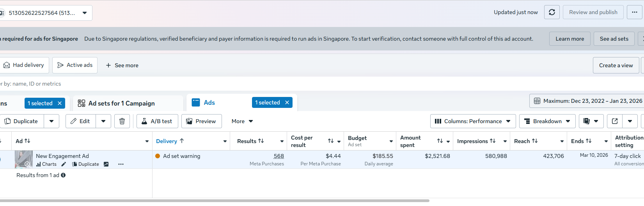Expand the Breakdown dropdown
This screenshot has width=644, height=206.
pyautogui.click(x=547, y=121)
